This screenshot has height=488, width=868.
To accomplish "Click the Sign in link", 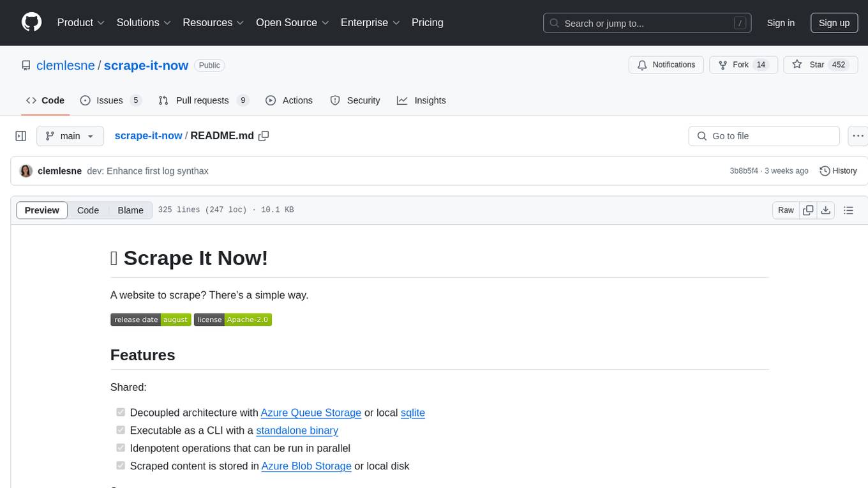I will pos(781,23).
